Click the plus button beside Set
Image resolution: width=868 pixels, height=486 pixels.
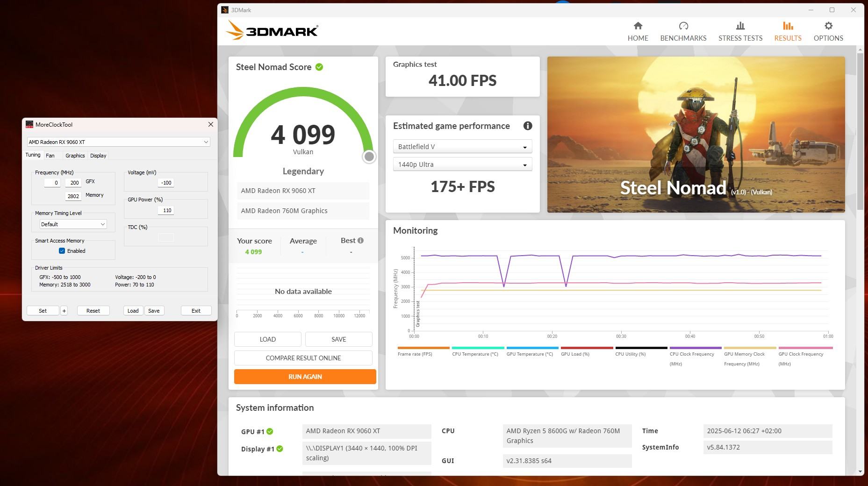point(64,311)
